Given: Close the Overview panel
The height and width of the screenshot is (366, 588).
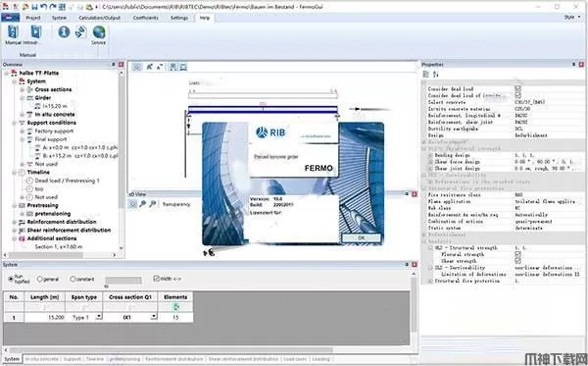Looking at the screenshot, I should click(x=122, y=65).
